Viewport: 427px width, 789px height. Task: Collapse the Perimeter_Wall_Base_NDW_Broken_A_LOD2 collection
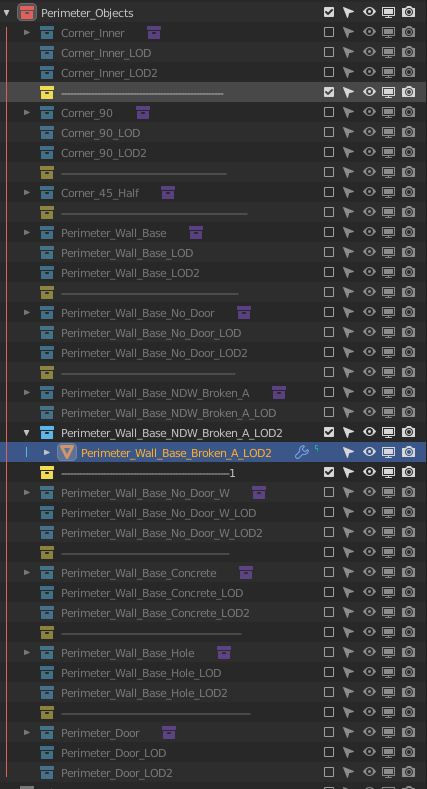click(x=27, y=432)
